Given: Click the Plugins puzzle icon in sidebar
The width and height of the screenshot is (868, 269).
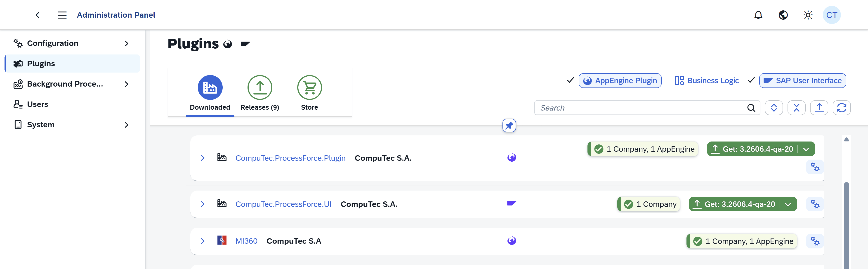Looking at the screenshot, I should tap(18, 63).
